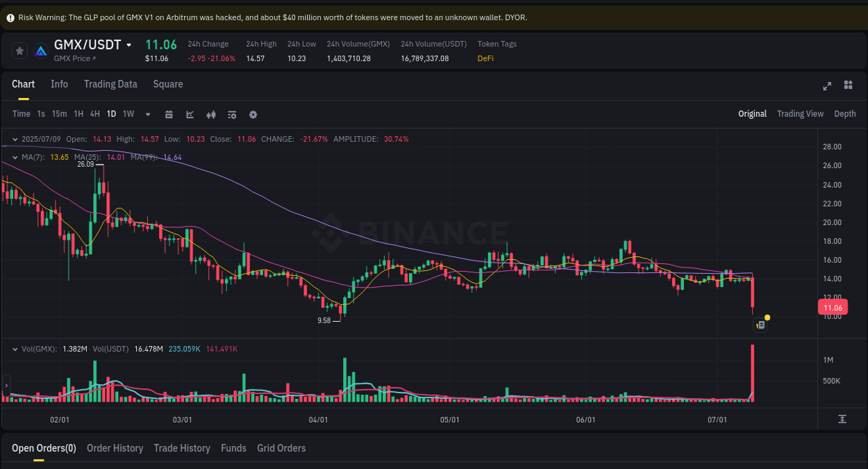Click the info icon in the risk warning banner
The width and height of the screenshot is (868, 469).
click(10, 17)
